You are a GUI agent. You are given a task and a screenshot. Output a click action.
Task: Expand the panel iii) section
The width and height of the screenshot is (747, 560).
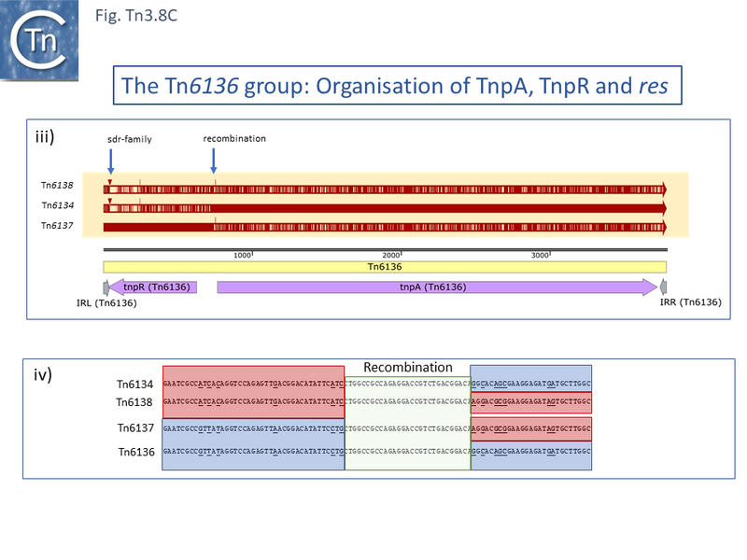click(x=43, y=136)
